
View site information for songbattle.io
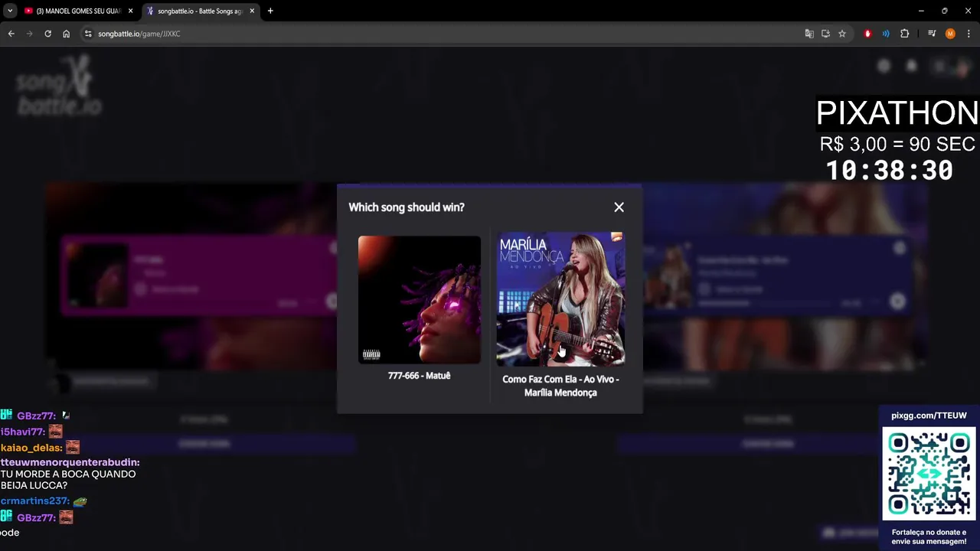[x=88, y=34]
